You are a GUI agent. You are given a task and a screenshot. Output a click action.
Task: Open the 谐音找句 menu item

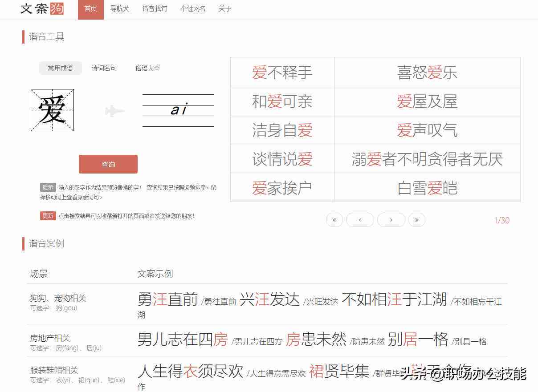click(155, 8)
